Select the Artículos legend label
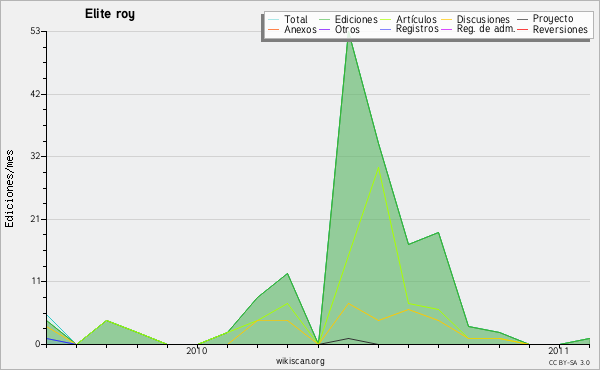Screen dimensions: 600x370 (x=416, y=19)
